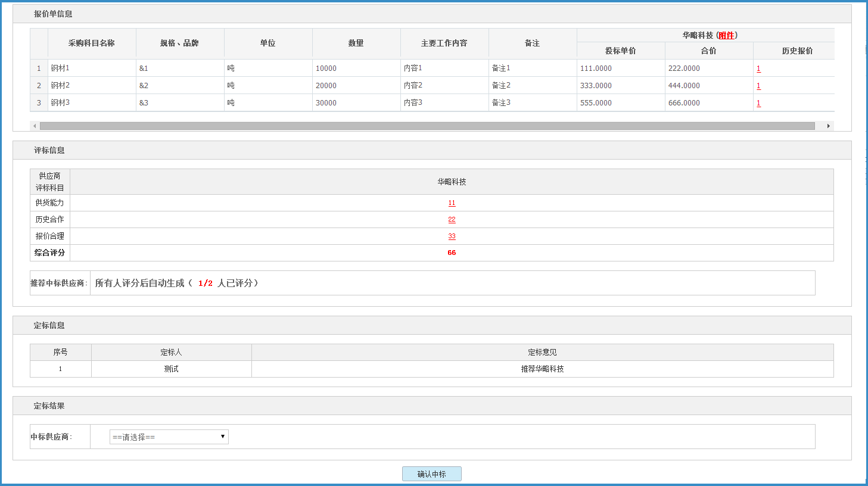868x486 pixels.
Task: Select total price 222.0000
Action: (709, 68)
